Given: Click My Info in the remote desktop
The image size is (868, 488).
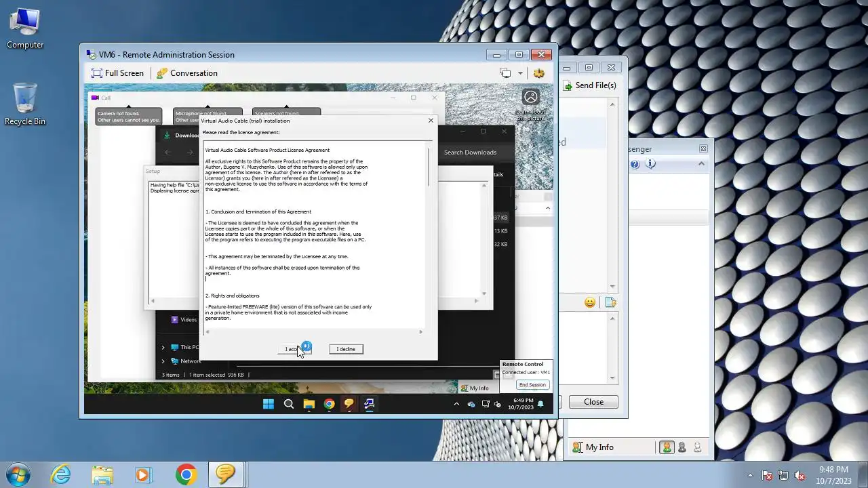Looking at the screenshot, I should [475, 388].
